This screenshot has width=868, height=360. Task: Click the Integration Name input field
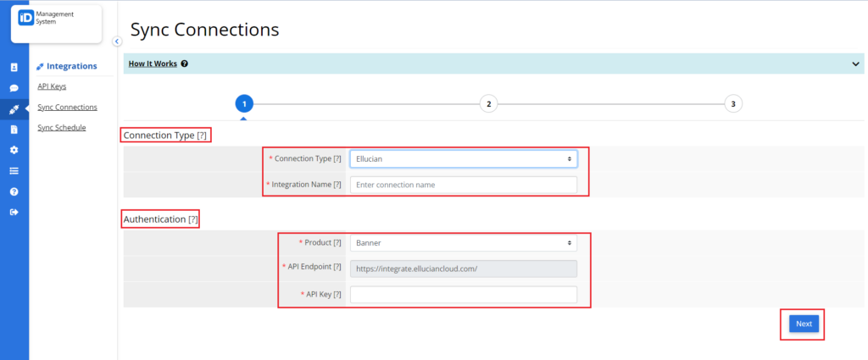pyautogui.click(x=464, y=185)
